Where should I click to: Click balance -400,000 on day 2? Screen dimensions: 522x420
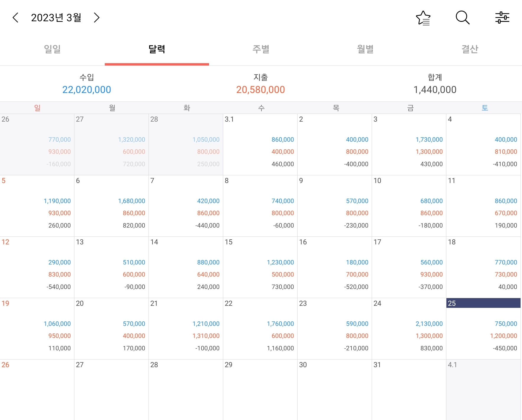[x=356, y=164]
